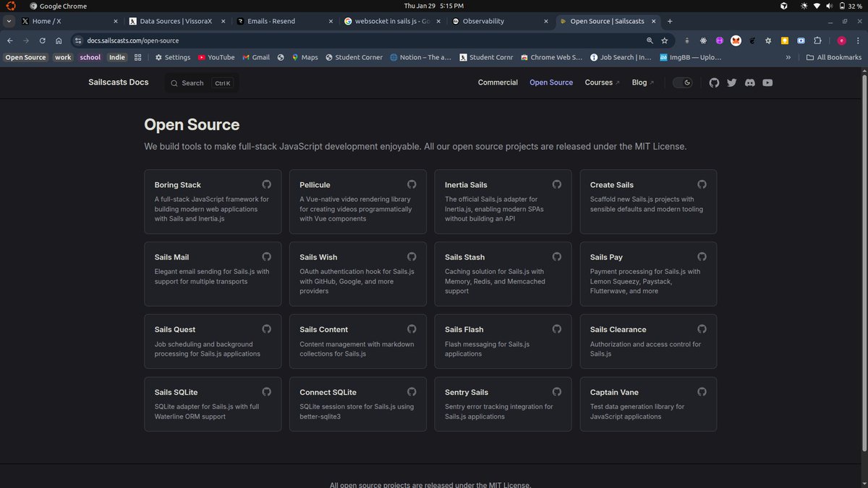Switch to websocket in sails js tab
Image resolution: width=868 pixels, height=488 pixels.
pos(393,21)
